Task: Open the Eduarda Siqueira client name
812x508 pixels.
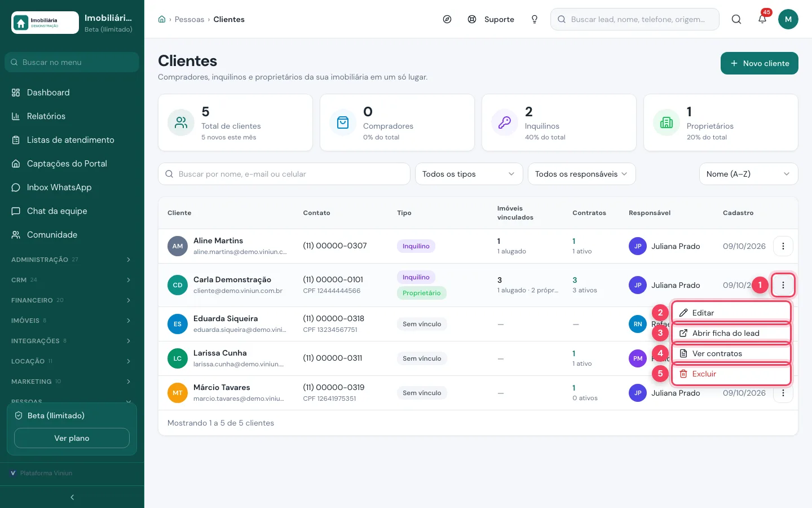Action: [226, 319]
